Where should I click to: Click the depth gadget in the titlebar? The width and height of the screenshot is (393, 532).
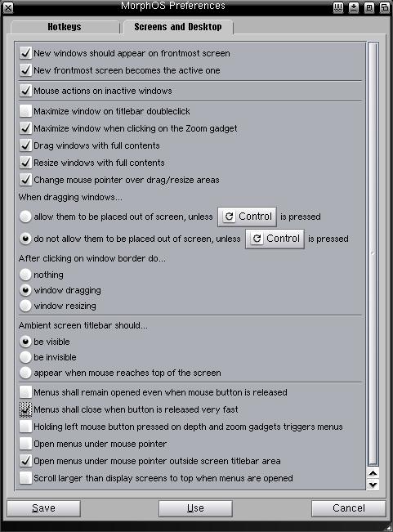pos(385,7)
